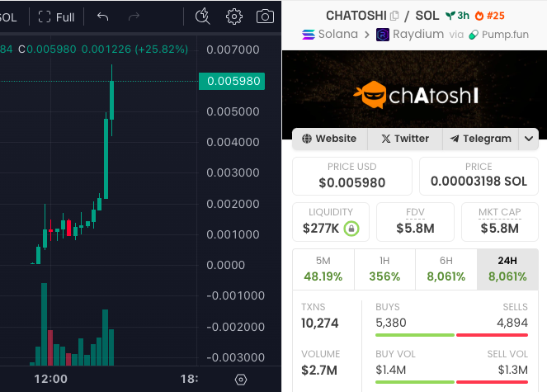Click the +25.82% change readout
Screen dimensions: 547x392
click(x=163, y=50)
